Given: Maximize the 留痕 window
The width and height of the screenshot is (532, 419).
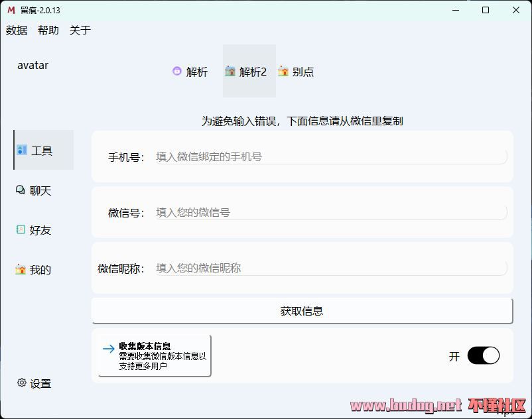Looking at the screenshot, I should pos(486,10).
